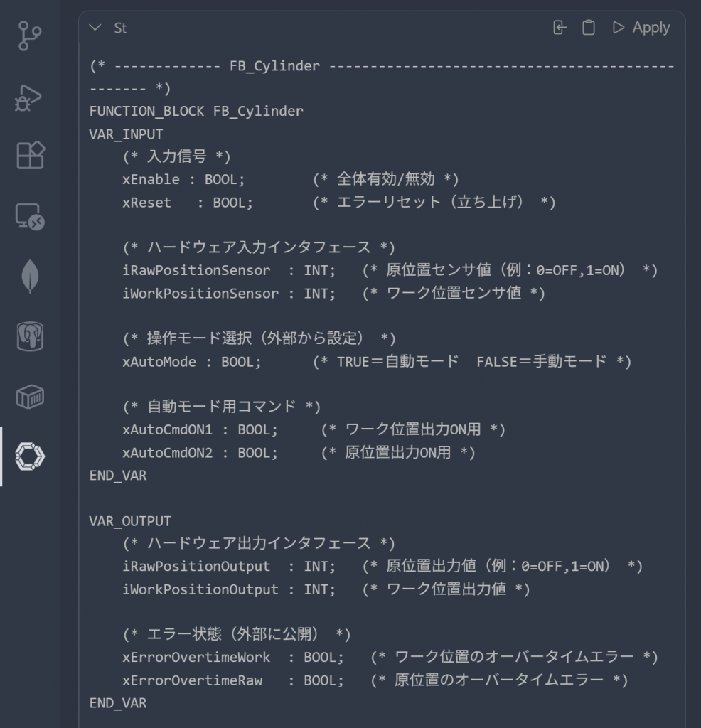Click the xAutoMode variable name
701x728 pixels.
point(159,361)
